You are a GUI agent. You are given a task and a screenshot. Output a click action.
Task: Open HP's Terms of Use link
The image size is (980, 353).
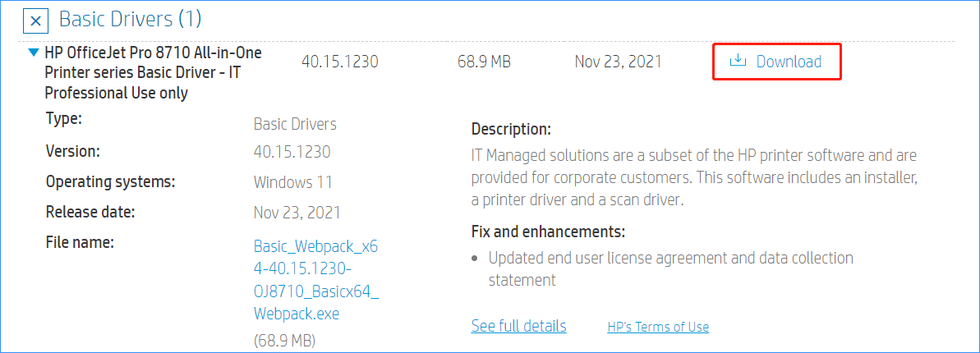point(658,327)
